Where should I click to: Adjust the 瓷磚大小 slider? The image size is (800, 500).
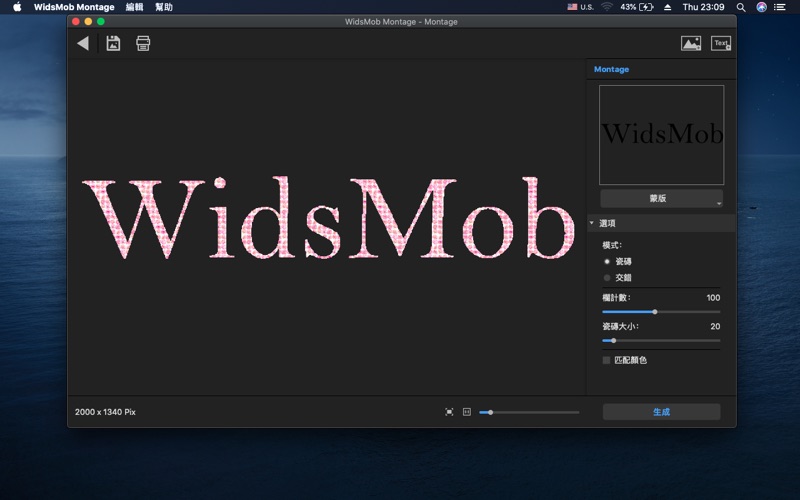pos(613,340)
